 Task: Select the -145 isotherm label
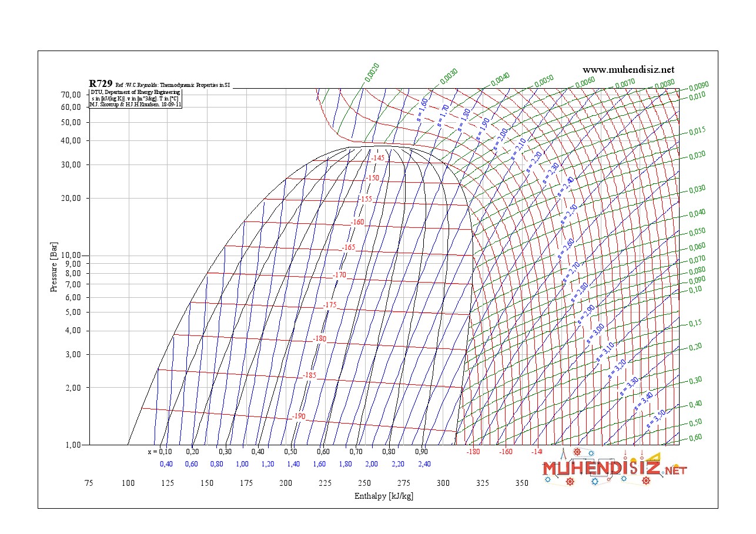coord(377,158)
